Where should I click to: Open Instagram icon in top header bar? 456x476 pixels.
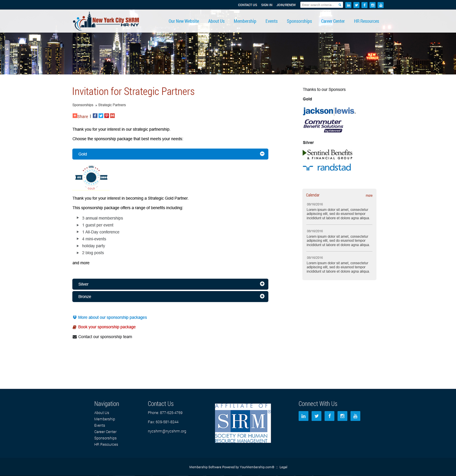coord(373,5)
